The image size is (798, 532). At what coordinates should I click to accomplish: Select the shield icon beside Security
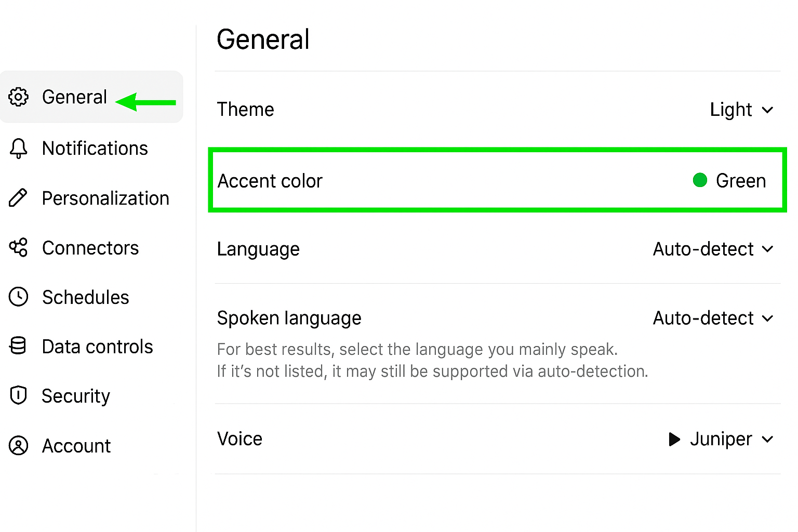tap(19, 395)
